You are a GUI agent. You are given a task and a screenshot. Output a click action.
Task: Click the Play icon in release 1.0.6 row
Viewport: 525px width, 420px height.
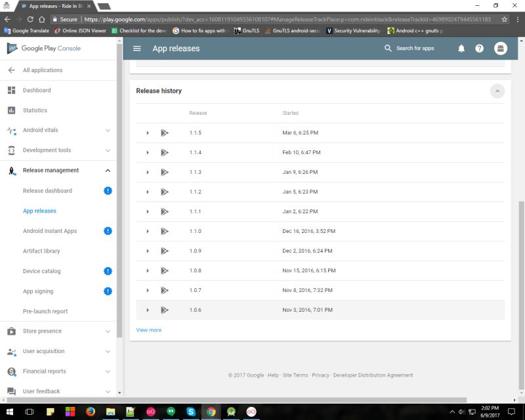point(164,310)
